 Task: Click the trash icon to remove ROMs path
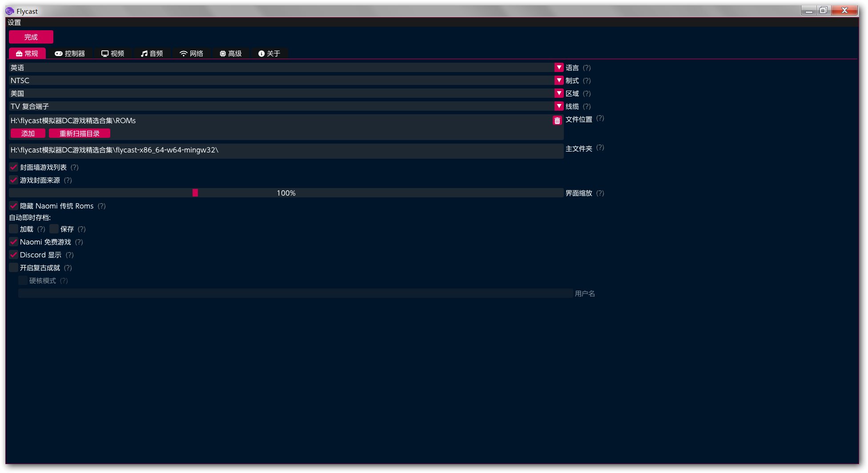557,120
